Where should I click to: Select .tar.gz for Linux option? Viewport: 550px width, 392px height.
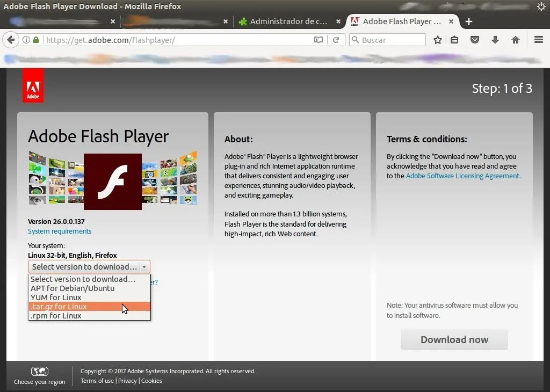click(90, 307)
